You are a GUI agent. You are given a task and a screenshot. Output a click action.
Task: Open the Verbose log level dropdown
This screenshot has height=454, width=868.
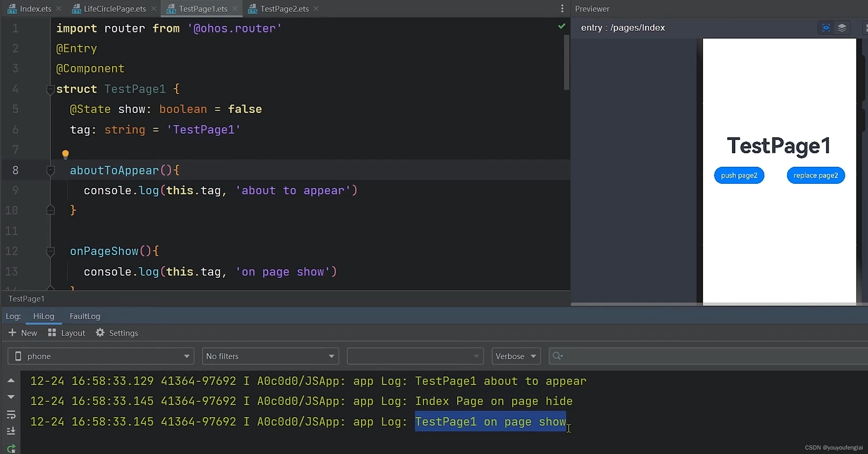516,356
